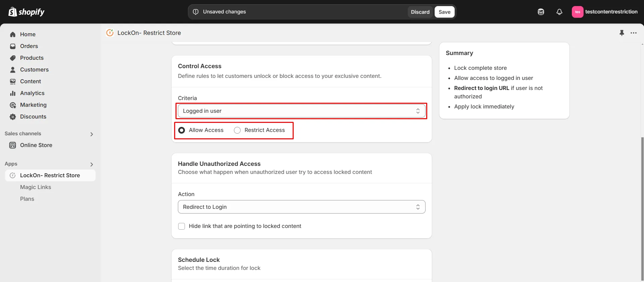This screenshot has width=644, height=282.
Task: Expand the Apps section chevron
Action: [x=92, y=164]
